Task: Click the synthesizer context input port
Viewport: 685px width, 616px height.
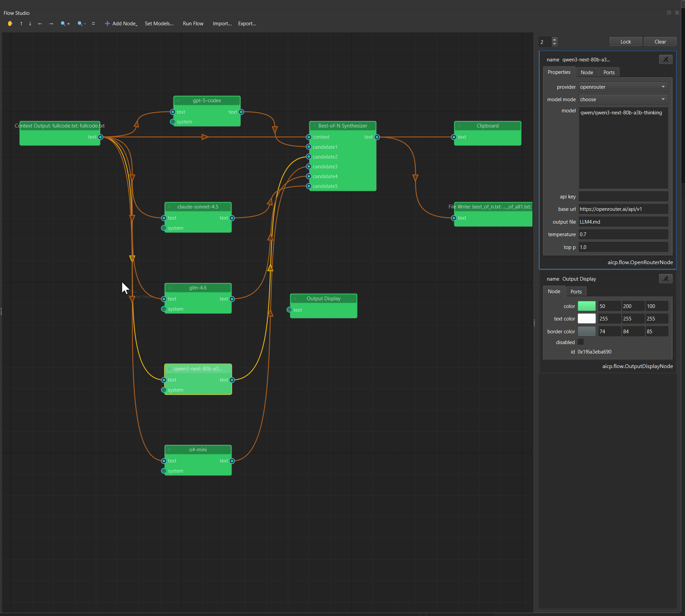Action: [309, 137]
